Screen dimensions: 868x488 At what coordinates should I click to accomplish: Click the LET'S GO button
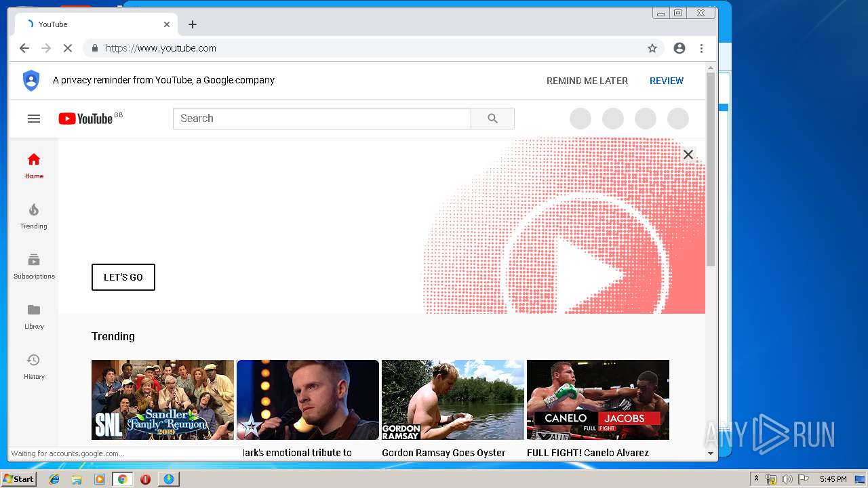pos(123,277)
